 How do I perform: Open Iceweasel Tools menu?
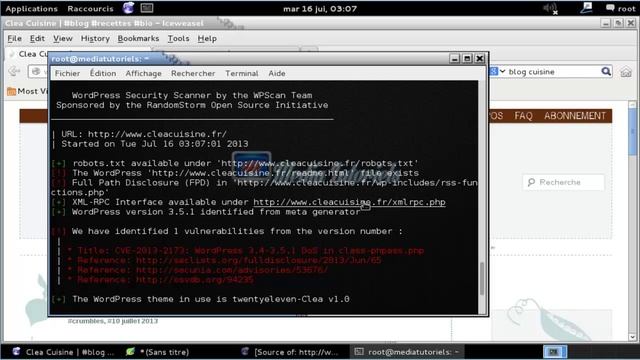178,38
